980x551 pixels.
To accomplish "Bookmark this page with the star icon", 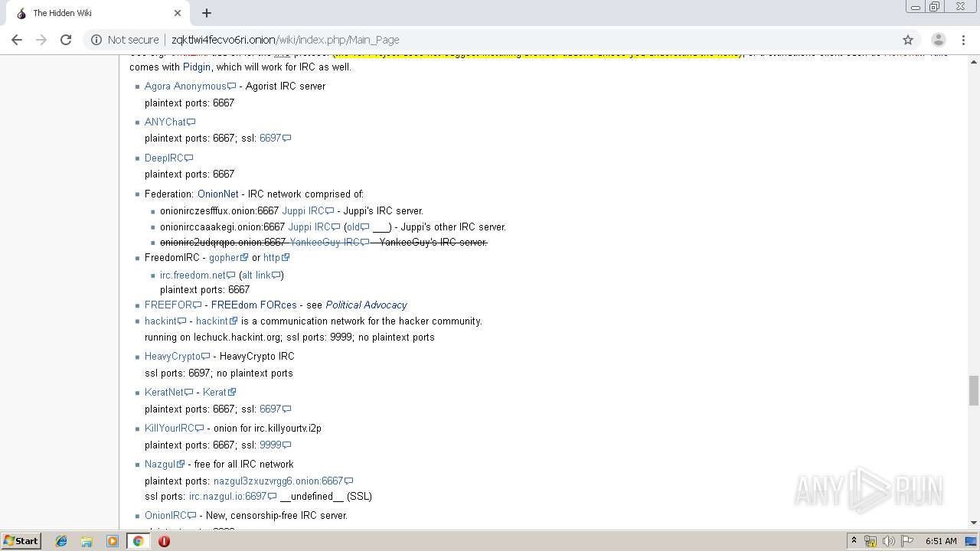I will pos(908,40).
